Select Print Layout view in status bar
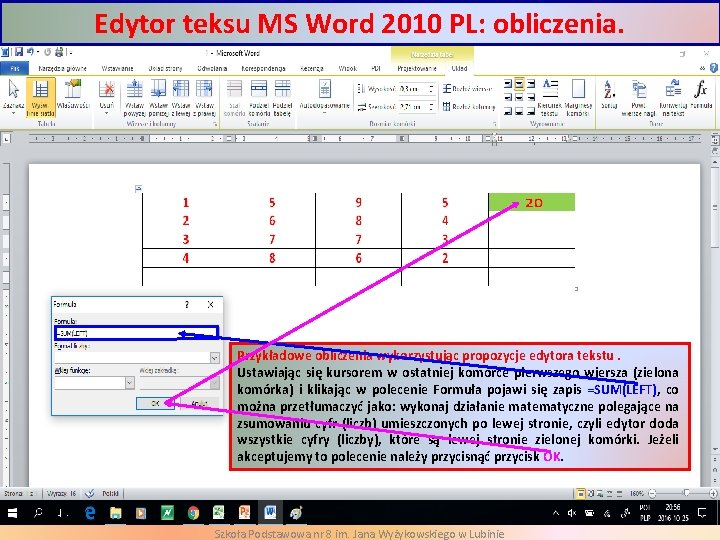Screen dimensions: 720x540 (581, 494)
